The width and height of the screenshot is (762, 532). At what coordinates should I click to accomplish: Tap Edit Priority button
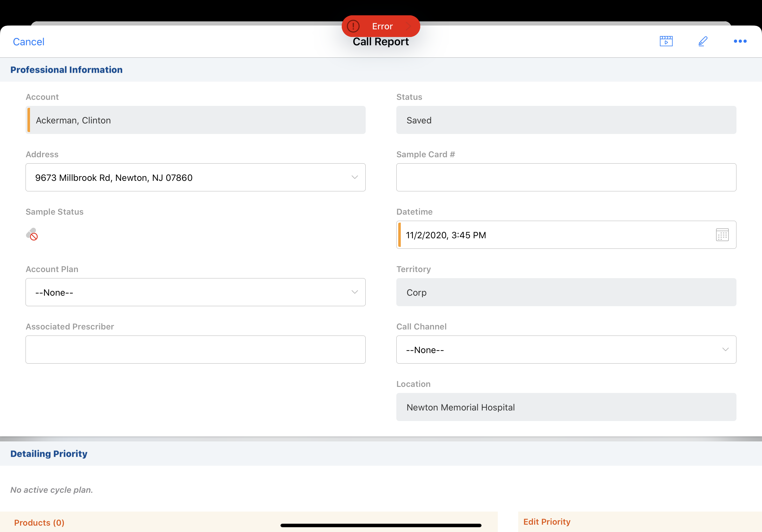547,522
